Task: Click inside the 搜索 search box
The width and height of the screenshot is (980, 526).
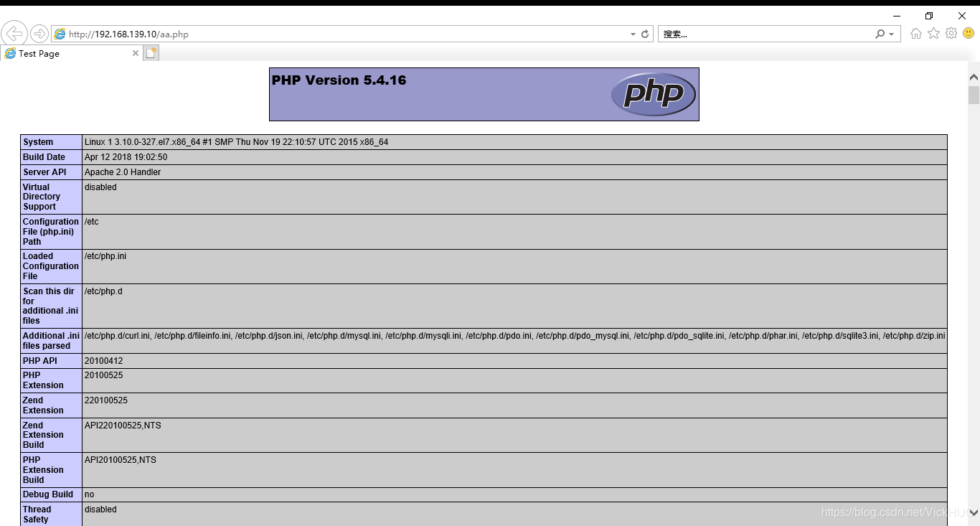Action: (766, 34)
